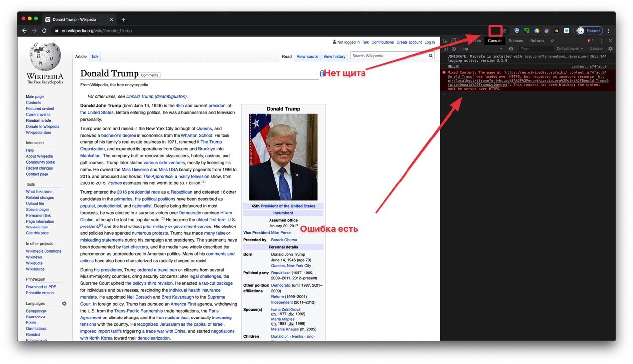Switch to the Sources tab in DevTools
Screen dimensions: 633x364
(516, 41)
